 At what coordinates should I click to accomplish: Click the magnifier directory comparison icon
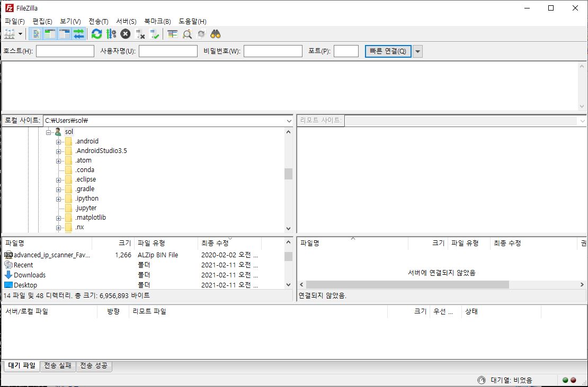coord(187,34)
